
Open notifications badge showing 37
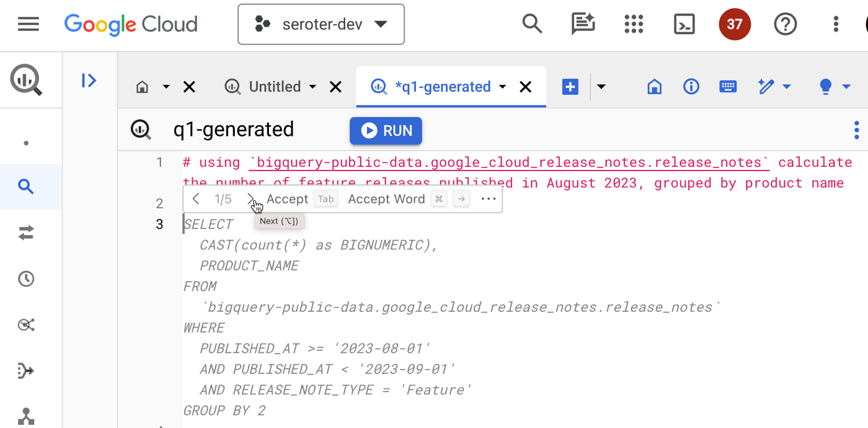coord(734,24)
